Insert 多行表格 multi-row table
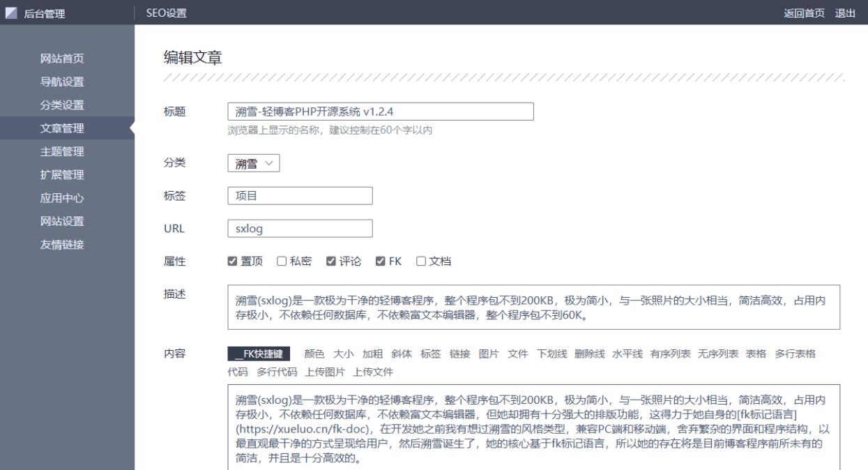868x470 pixels. (x=795, y=354)
